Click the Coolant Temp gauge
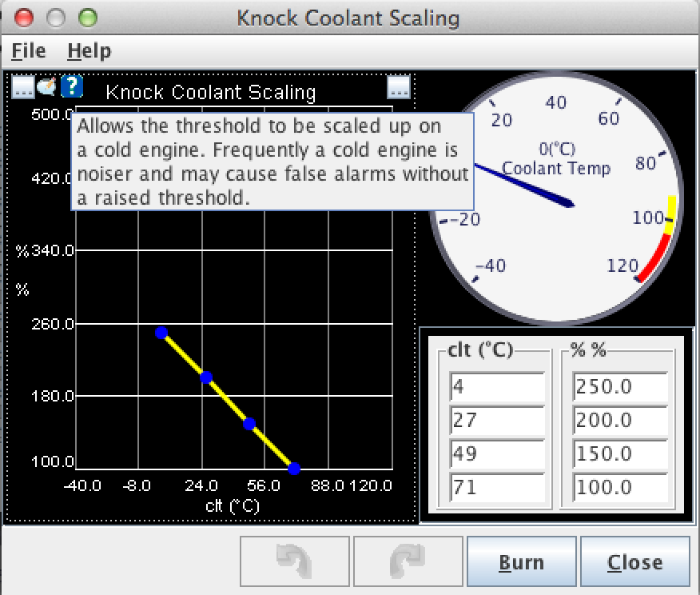This screenshot has width=700, height=595. pos(555,198)
